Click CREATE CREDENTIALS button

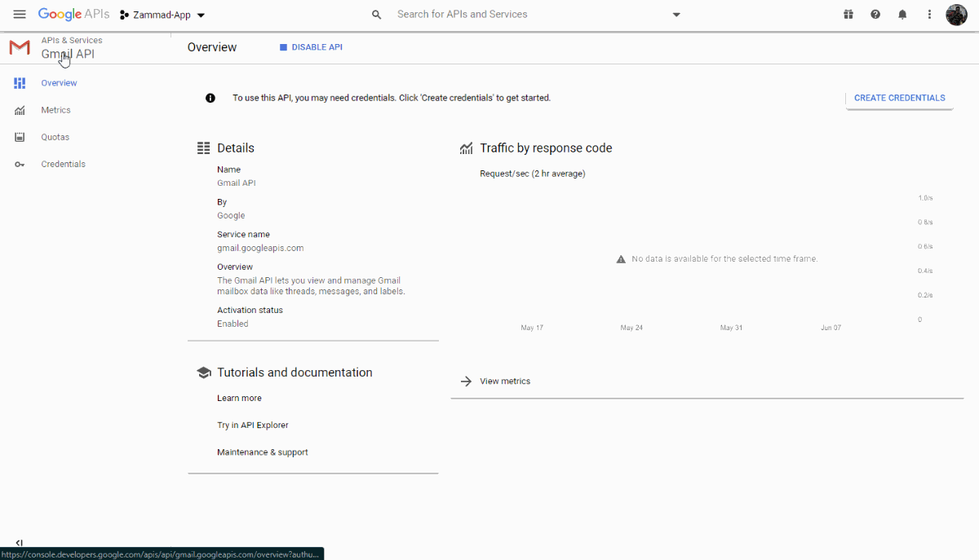(x=899, y=98)
